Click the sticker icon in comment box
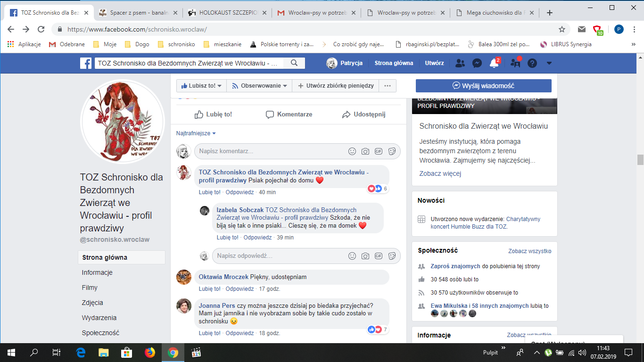Image resolution: width=644 pixels, height=362 pixels. pyautogui.click(x=391, y=151)
